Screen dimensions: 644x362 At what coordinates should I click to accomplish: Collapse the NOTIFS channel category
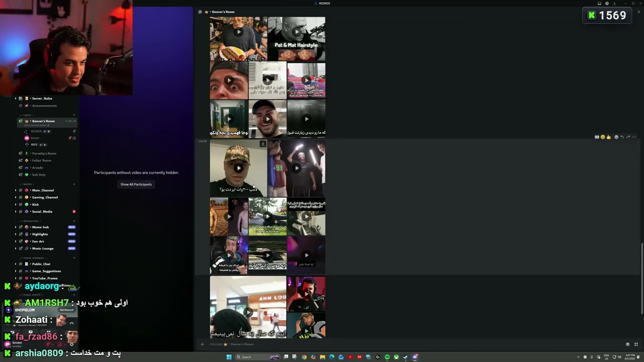pos(27,184)
